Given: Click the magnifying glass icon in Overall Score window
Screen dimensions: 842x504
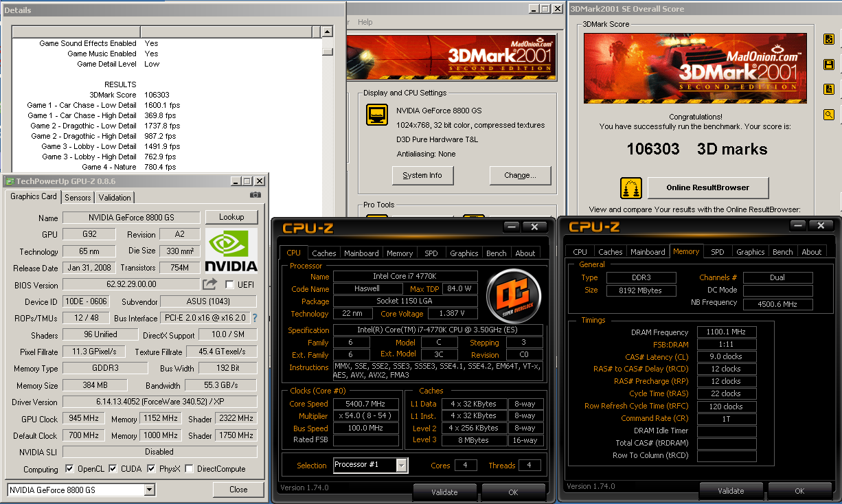Looking at the screenshot, I should click(x=829, y=115).
